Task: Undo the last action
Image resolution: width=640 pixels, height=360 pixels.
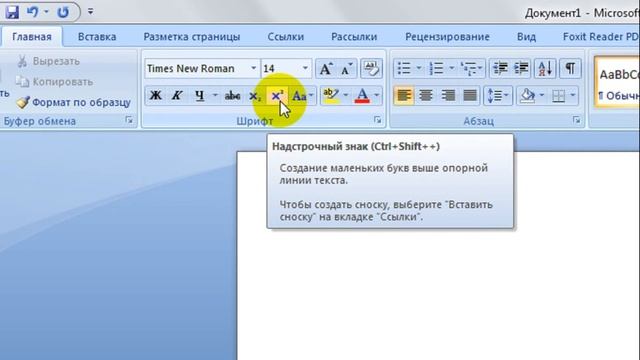Action: click(33, 12)
